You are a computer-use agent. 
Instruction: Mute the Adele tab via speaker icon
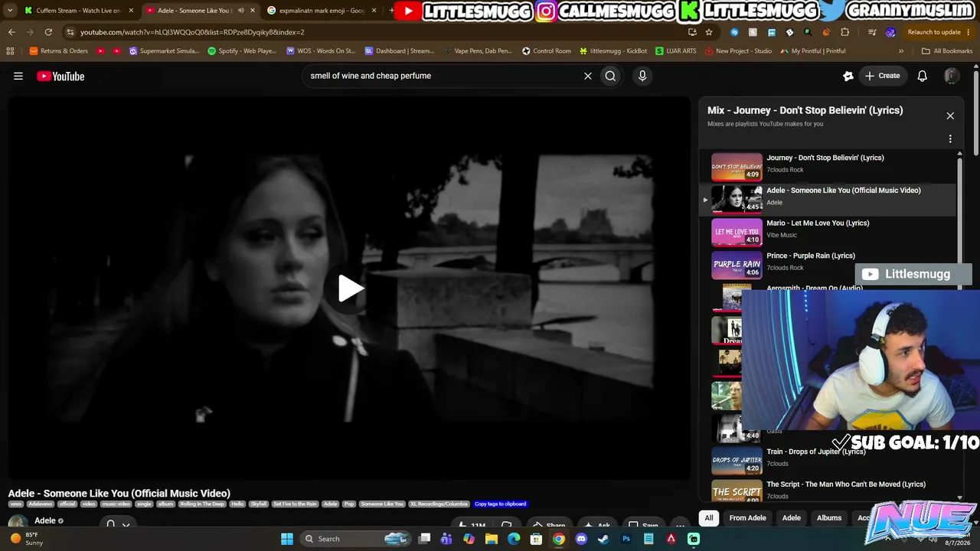point(240,11)
